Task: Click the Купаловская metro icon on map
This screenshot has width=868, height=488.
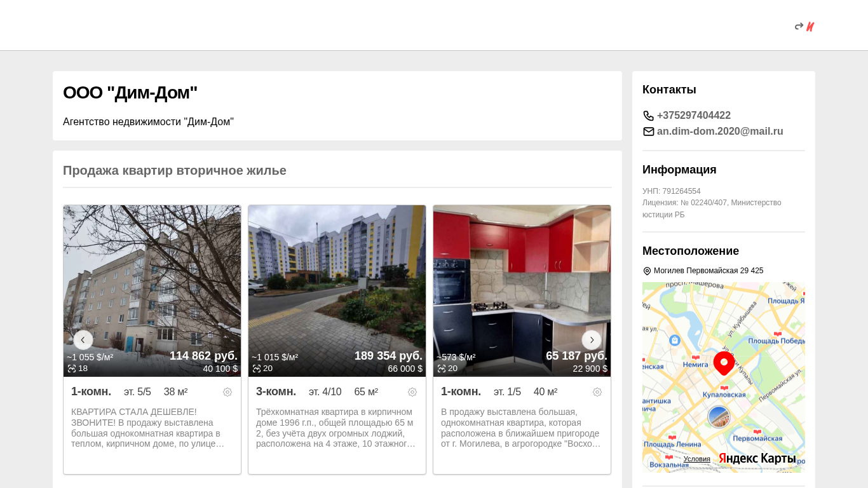Action: [724, 388]
